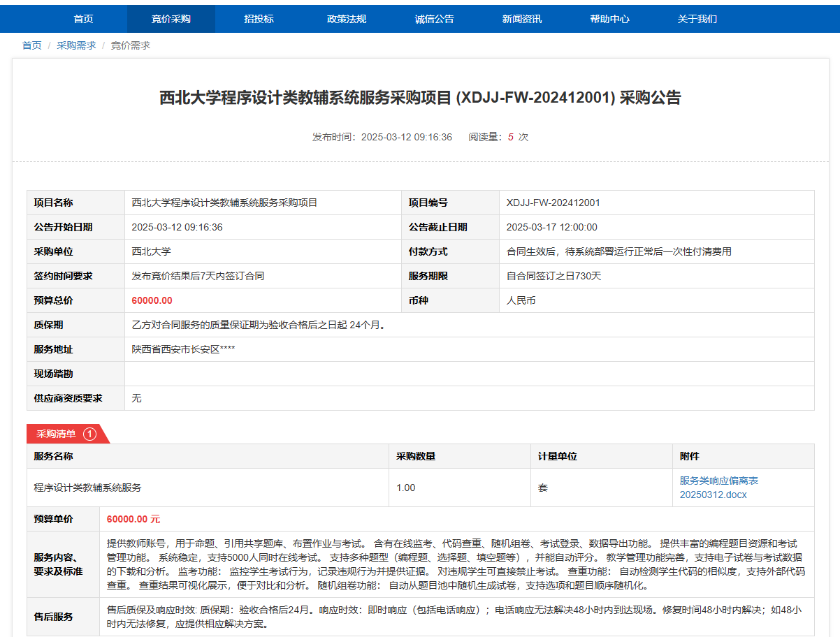
Task: Click the 公告截止日期 value 2025-03-17 12:00:00
Action: 552,228
